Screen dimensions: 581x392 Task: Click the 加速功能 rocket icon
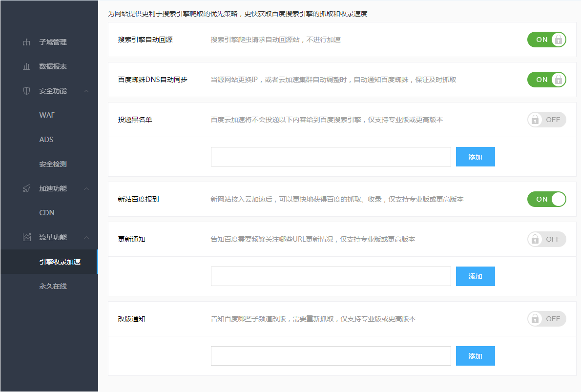[27, 188]
